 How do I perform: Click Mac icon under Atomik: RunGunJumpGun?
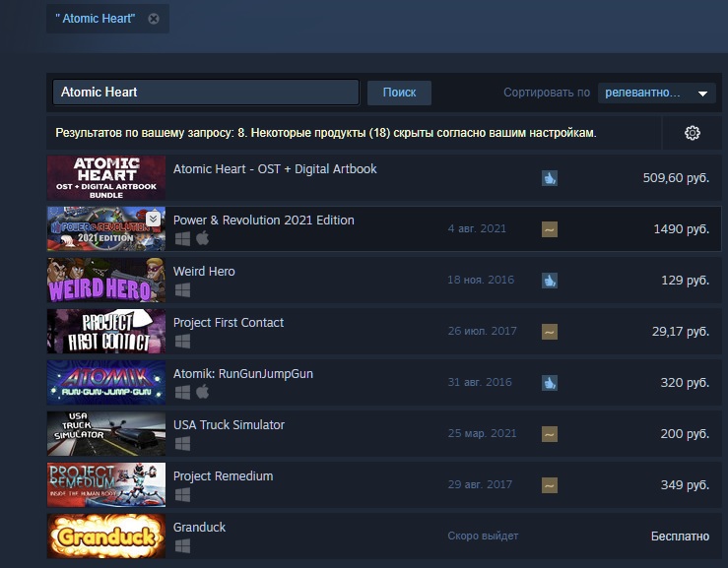[202, 392]
